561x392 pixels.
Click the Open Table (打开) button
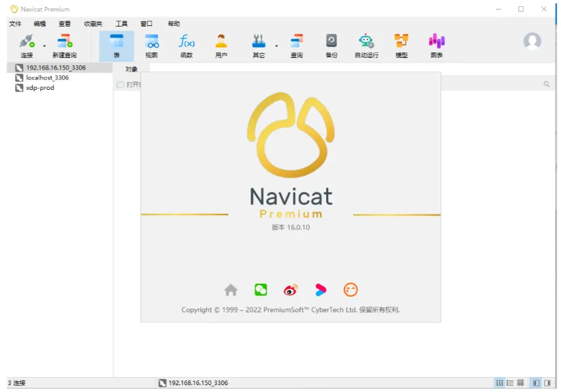(129, 84)
